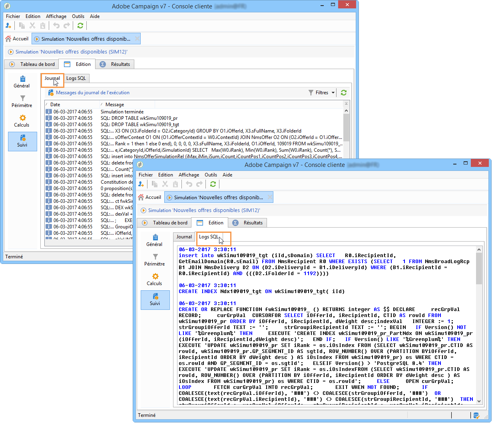Click scroll down arrow in SQL logs
The image size is (504, 448).
pos(479,401)
